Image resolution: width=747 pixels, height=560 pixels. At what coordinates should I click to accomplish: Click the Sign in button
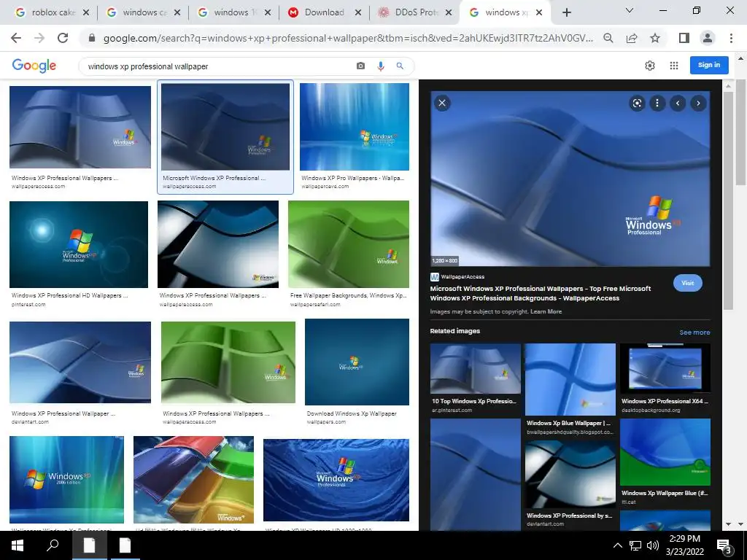click(709, 65)
